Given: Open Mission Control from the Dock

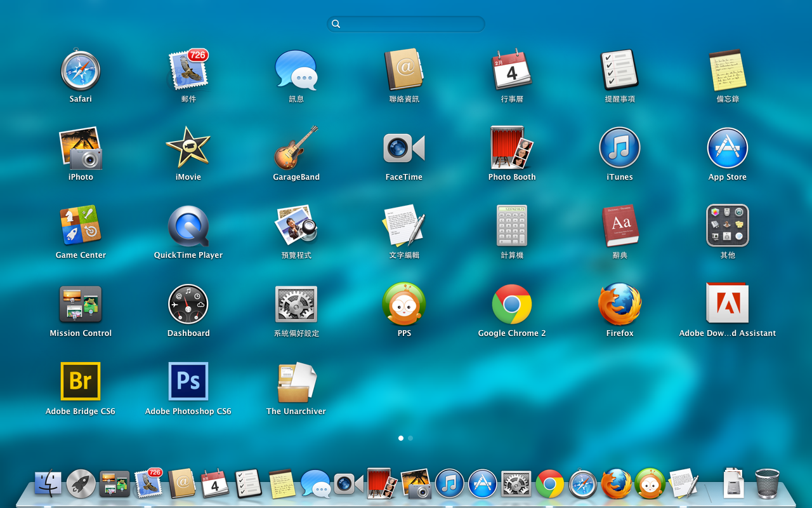Looking at the screenshot, I should (114, 484).
